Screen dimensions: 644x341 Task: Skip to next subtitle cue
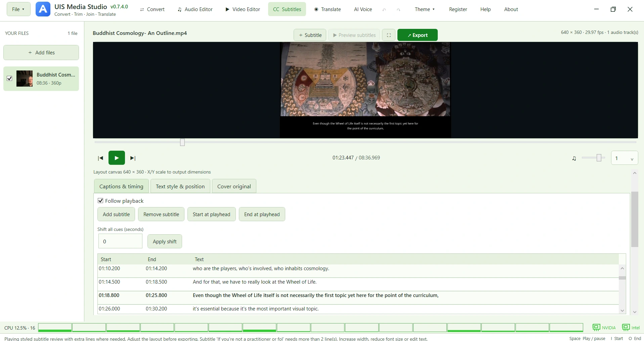pos(133,158)
